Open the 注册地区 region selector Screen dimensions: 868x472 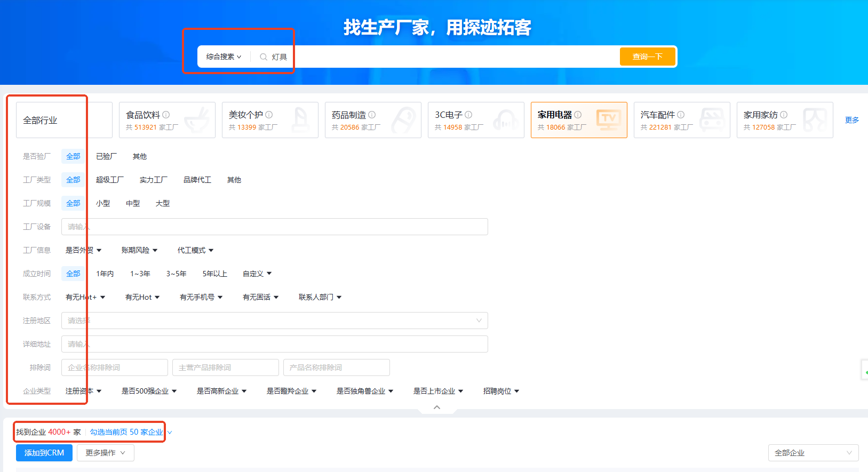275,321
